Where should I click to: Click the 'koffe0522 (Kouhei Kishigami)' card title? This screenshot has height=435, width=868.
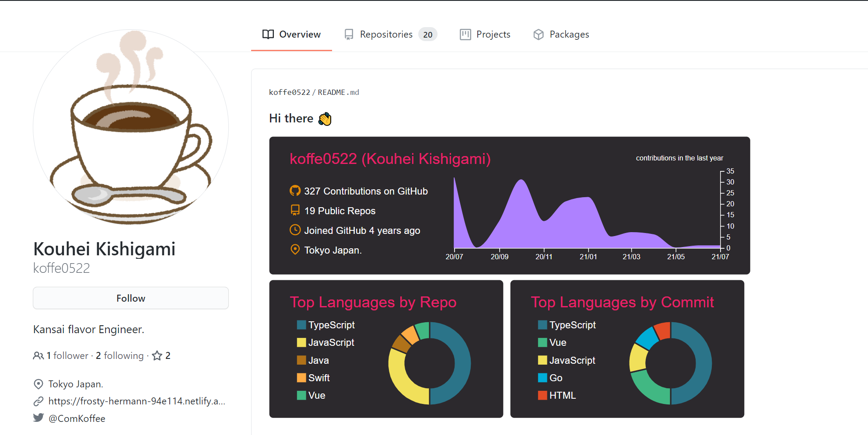(x=390, y=159)
